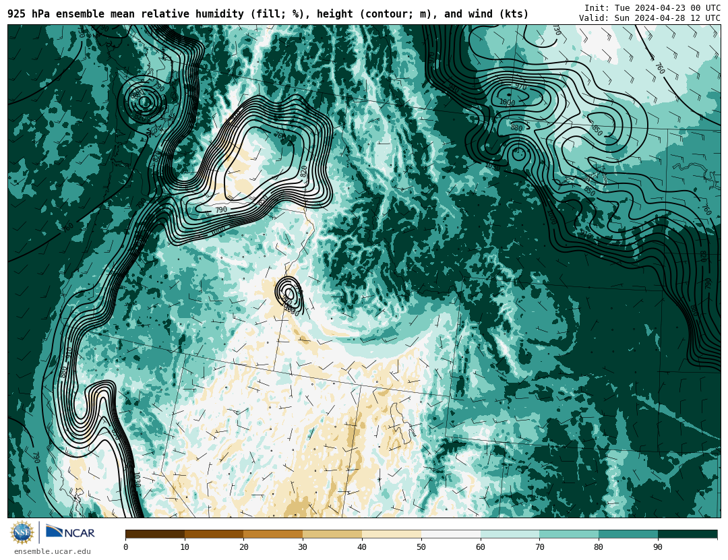This screenshot has height=560, width=728.
Task: Click the colorbar tick label 60
Action: point(481,547)
